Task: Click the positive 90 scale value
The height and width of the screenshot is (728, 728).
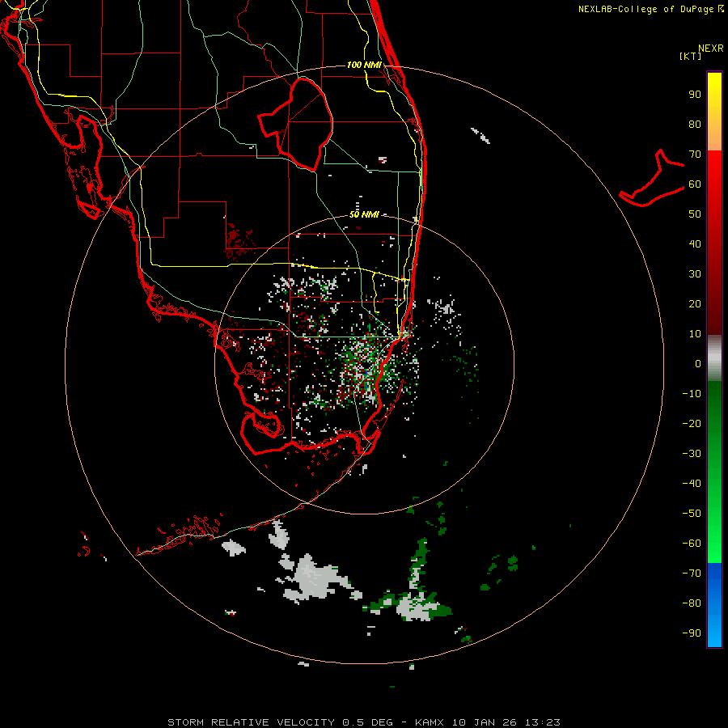Action: (x=695, y=95)
